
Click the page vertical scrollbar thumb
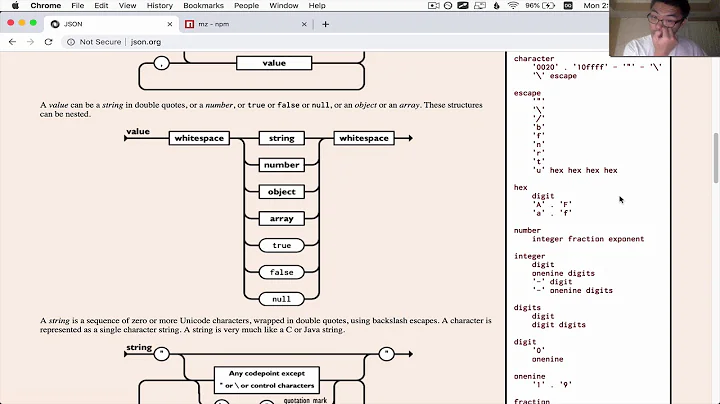716,157
